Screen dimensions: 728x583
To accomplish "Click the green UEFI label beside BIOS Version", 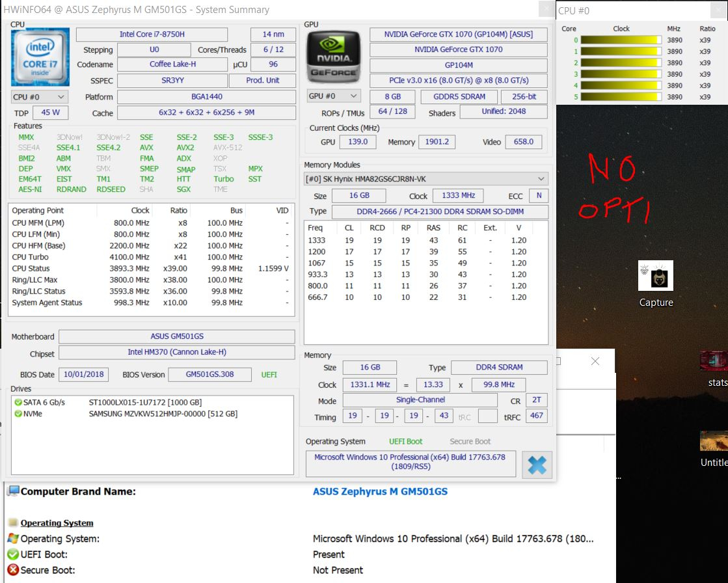I will click(x=269, y=375).
